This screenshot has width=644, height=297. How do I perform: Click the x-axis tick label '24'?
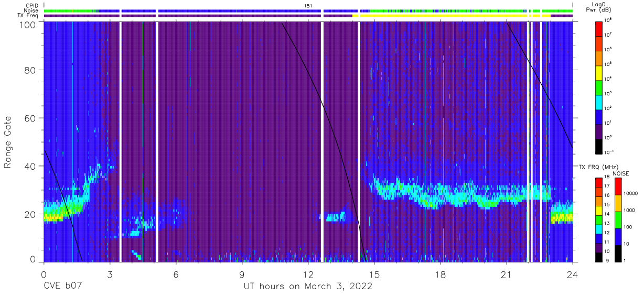click(x=573, y=274)
